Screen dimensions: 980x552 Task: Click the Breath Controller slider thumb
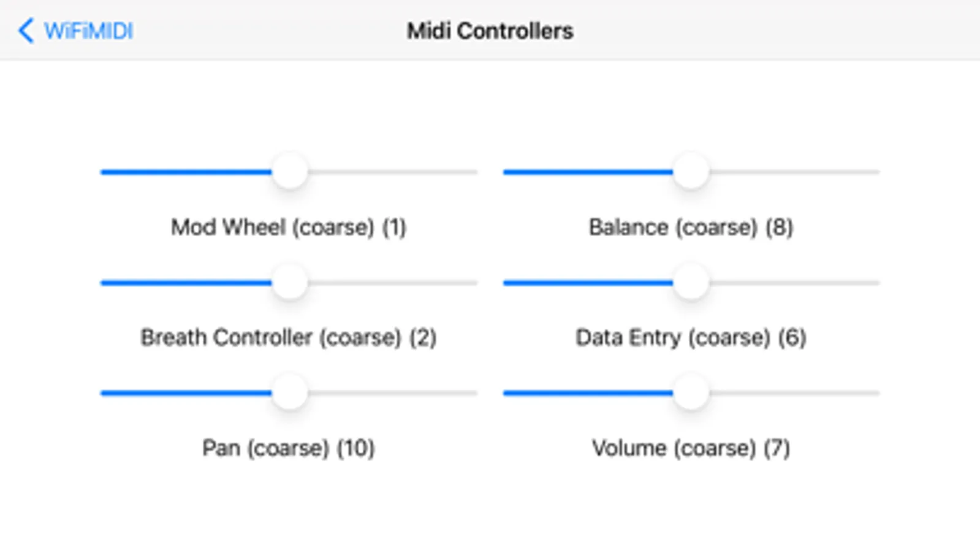click(289, 283)
